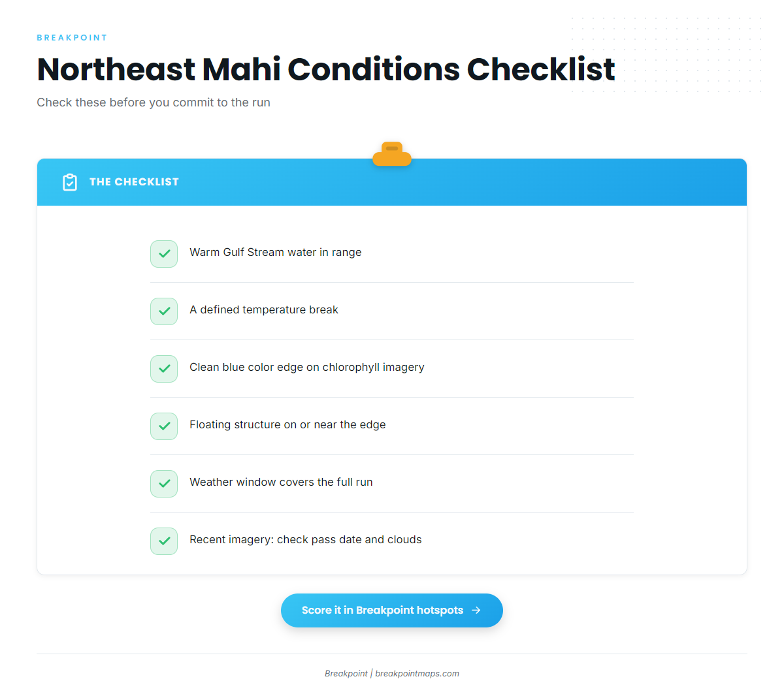Click Weather window covers the full run text

coord(281,482)
